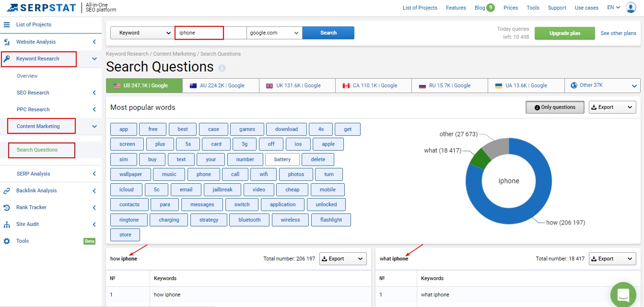Open the Export dropdown for how iphone

click(343, 259)
